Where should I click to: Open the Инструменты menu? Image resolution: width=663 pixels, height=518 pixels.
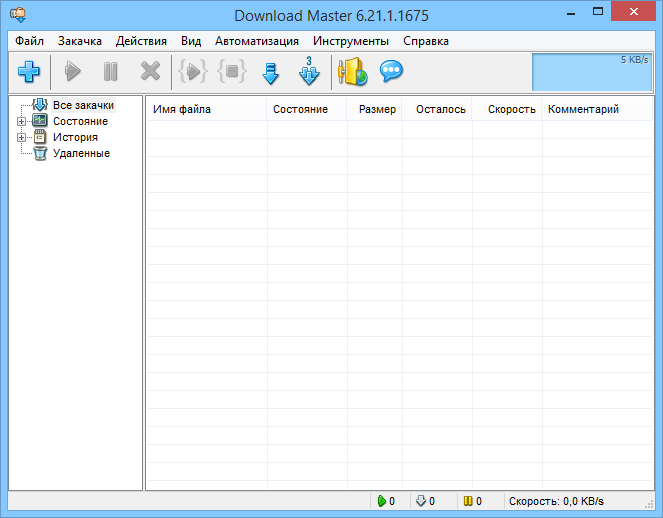pos(350,41)
